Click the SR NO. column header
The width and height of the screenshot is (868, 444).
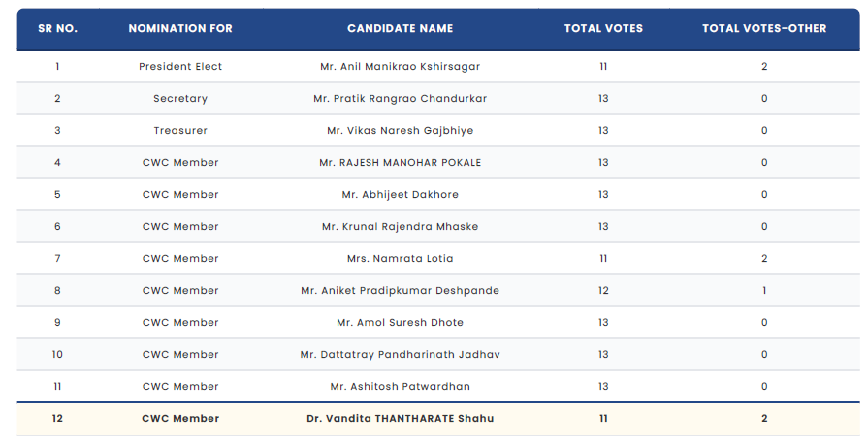click(57, 29)
